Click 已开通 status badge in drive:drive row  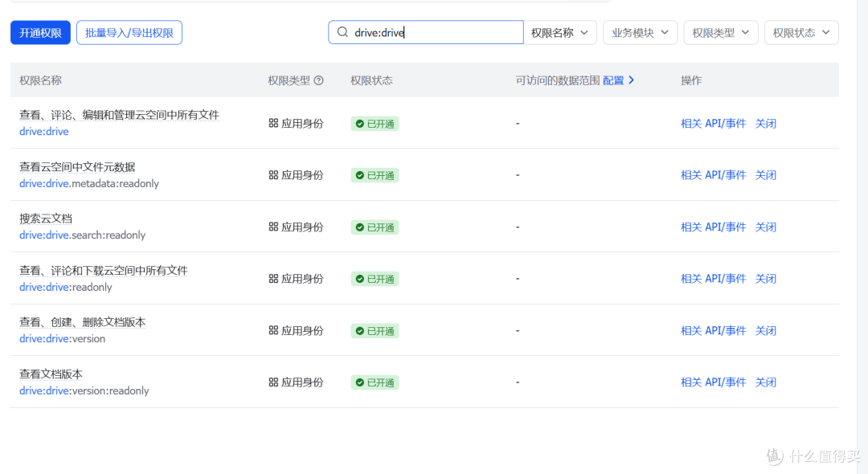pos(375,124)
